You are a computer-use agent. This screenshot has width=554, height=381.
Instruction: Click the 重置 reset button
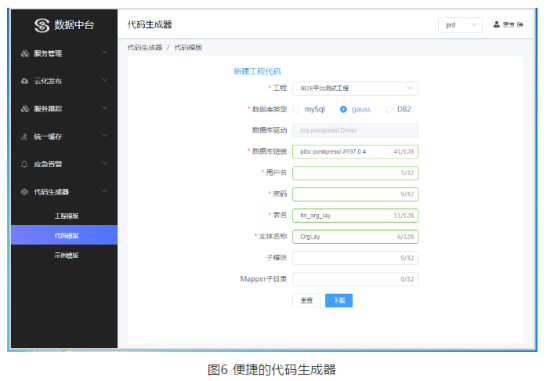(306, 300)
